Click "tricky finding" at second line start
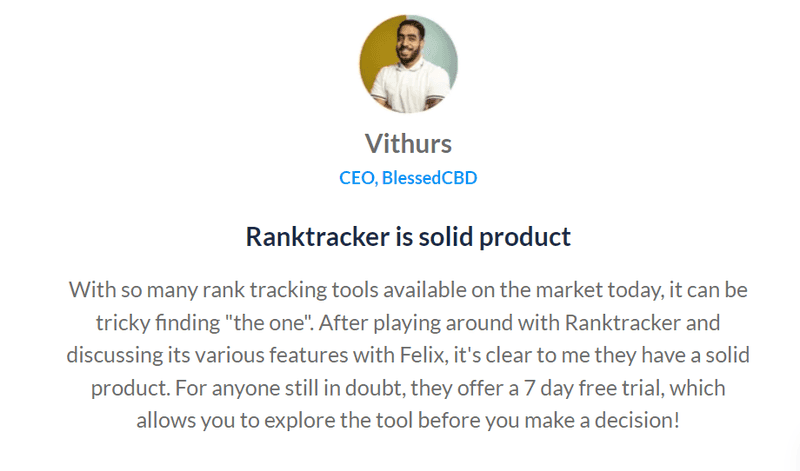The image size is (800, 471). click(x=158, y=324)
